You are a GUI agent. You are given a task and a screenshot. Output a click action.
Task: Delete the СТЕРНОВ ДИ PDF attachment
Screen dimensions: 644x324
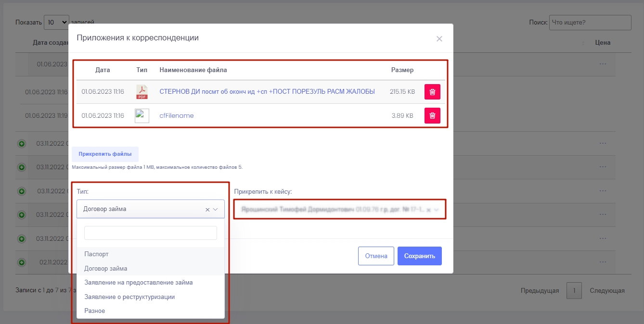[x=432, y=92]
